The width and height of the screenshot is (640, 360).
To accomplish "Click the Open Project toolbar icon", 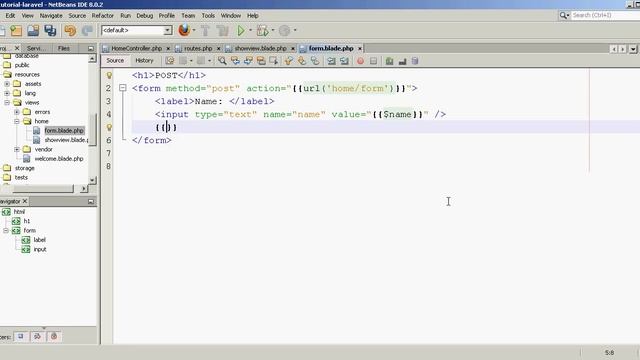I will pos(33,31).
